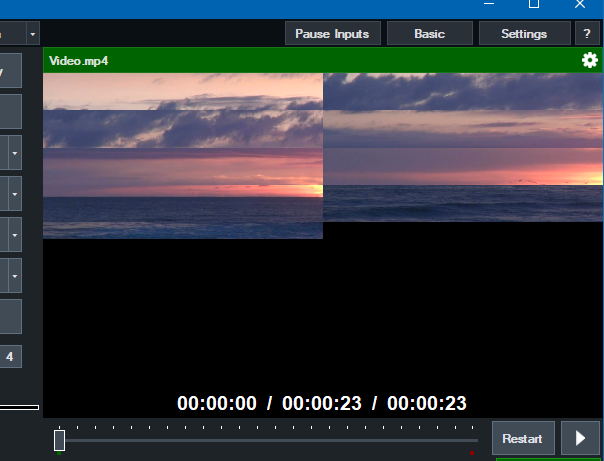This screenshot has height=461, width=604.
Task: Minimize the vMix window
Action: (488, 5)
